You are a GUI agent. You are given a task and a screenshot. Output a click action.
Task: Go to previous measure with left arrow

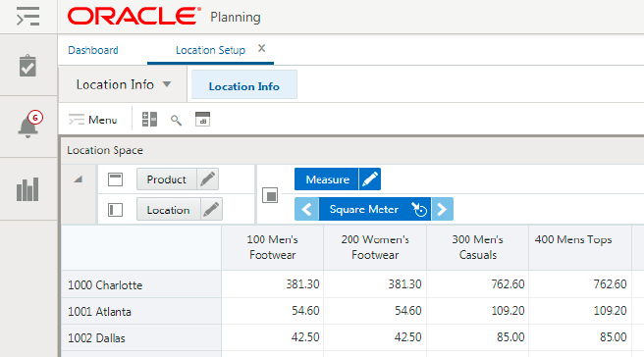pyautogui.click(x=307, y=209)
